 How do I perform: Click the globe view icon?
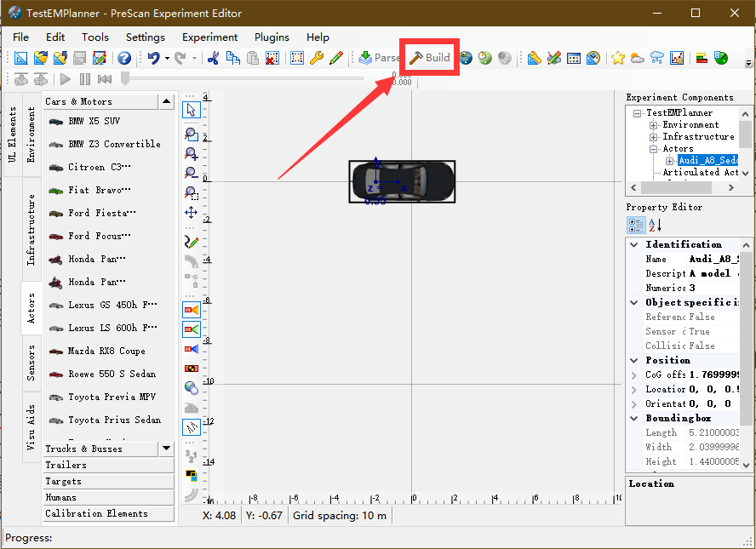coord(192,387)
